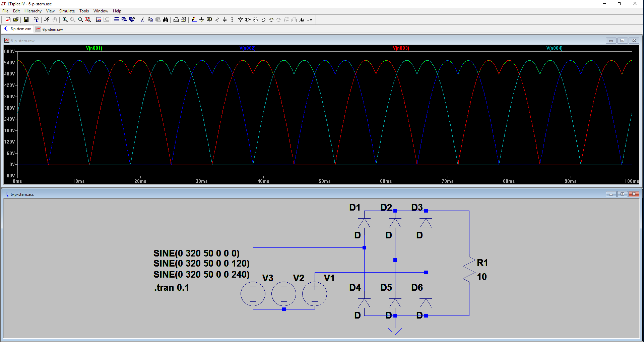Click the Paste clipboard icon
644x342 pixels.
click(x=158, y=20)
